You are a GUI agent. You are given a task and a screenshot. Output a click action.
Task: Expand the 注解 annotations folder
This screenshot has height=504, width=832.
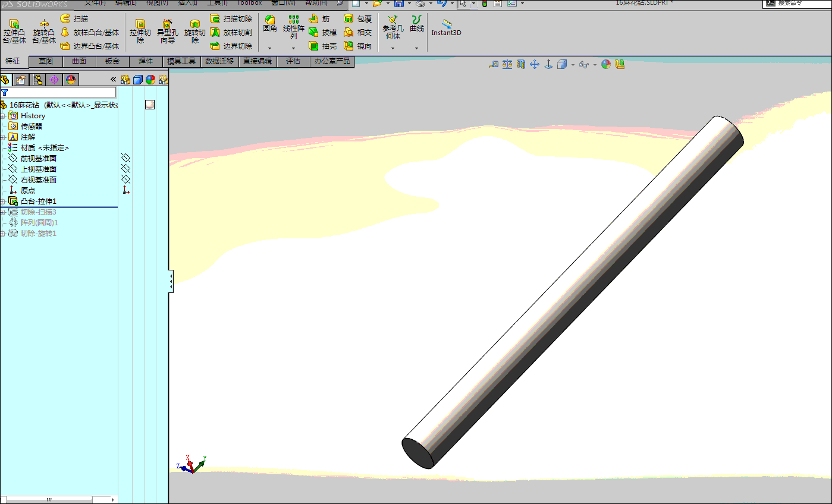coord(2,137)
